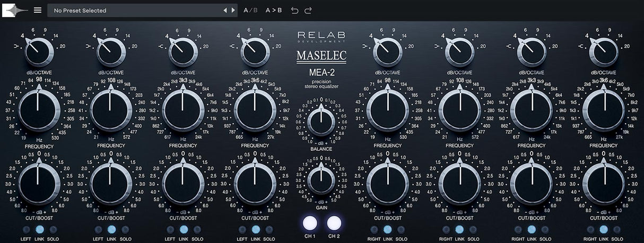
Task: Copy settings with the A>B button
Action: (x=274, y=10)
